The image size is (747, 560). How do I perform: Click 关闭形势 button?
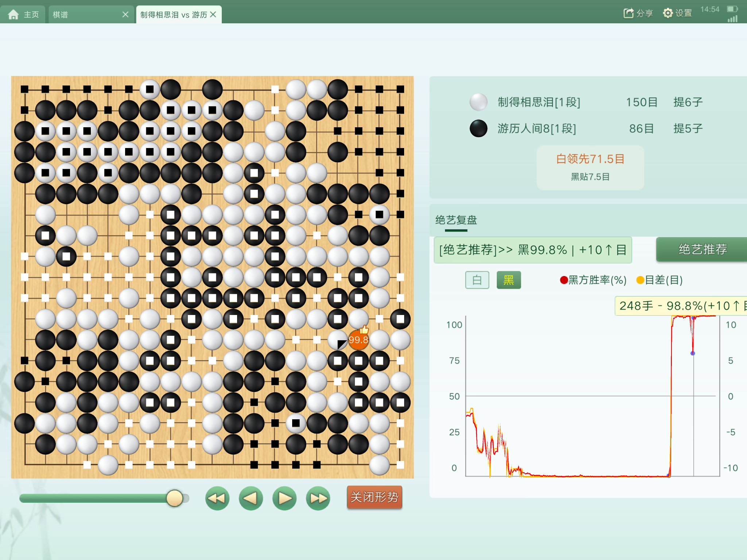(374, 497)
